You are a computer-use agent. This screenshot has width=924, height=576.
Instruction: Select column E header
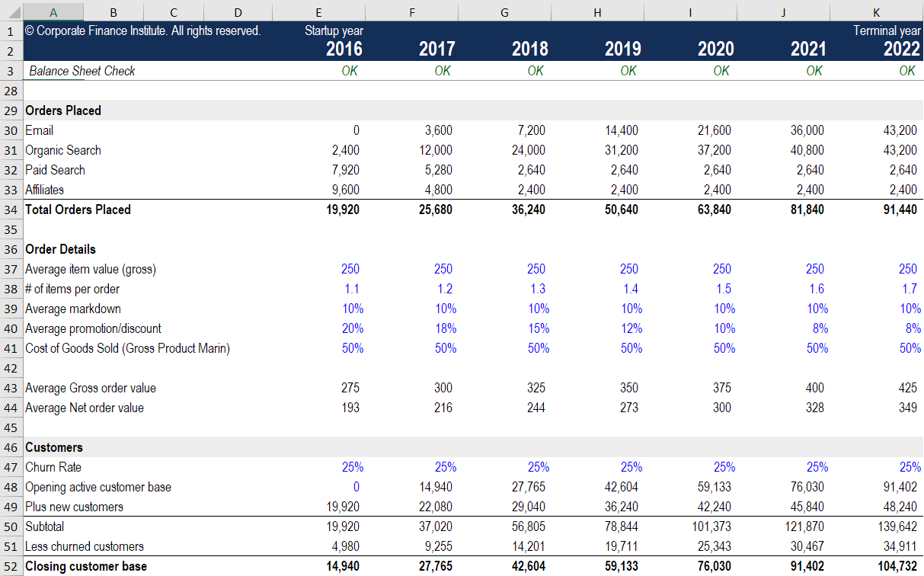[318, 12]
